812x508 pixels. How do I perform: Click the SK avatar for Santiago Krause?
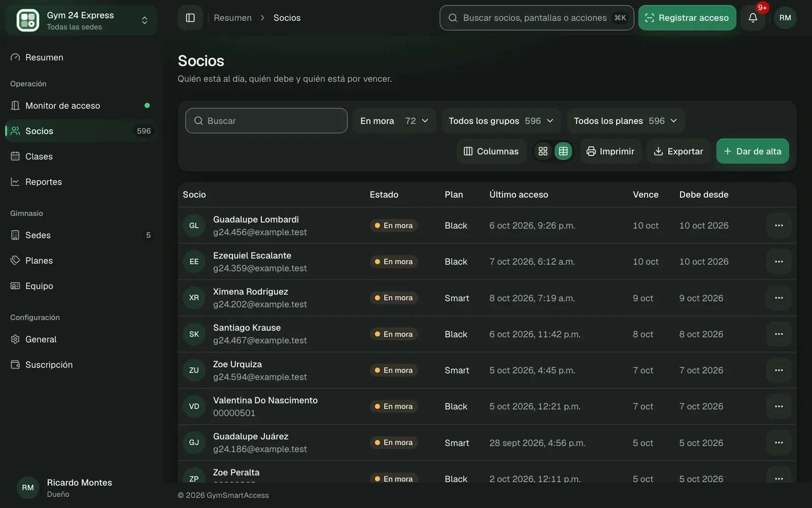194,334
